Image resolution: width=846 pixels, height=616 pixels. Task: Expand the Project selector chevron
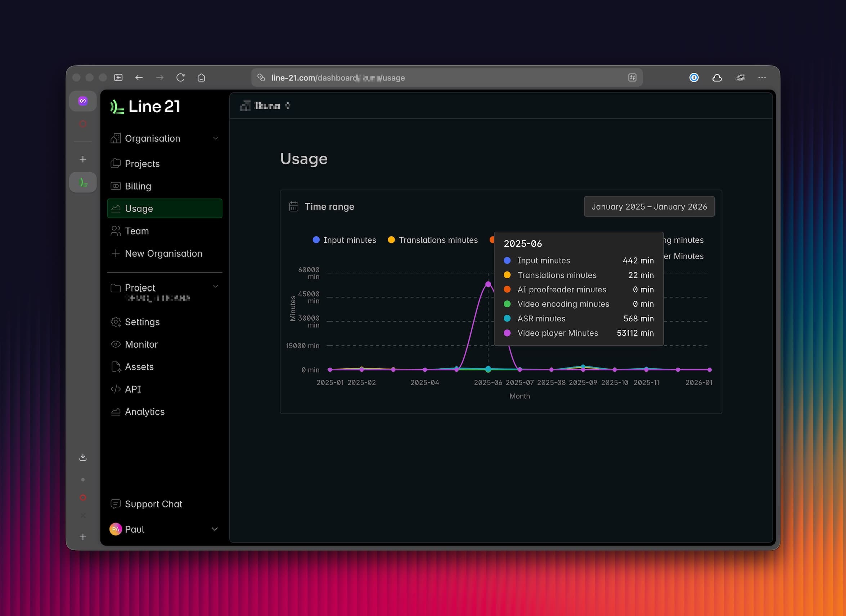pyautogui.click(x=215, y=287)
